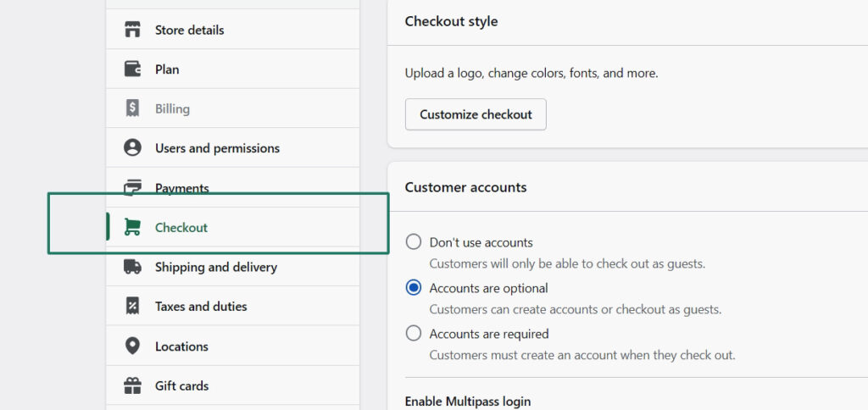This screenshot has height=410, width=868.
Task: Select the "Accounts are optional" radio button
Action: 414,288
